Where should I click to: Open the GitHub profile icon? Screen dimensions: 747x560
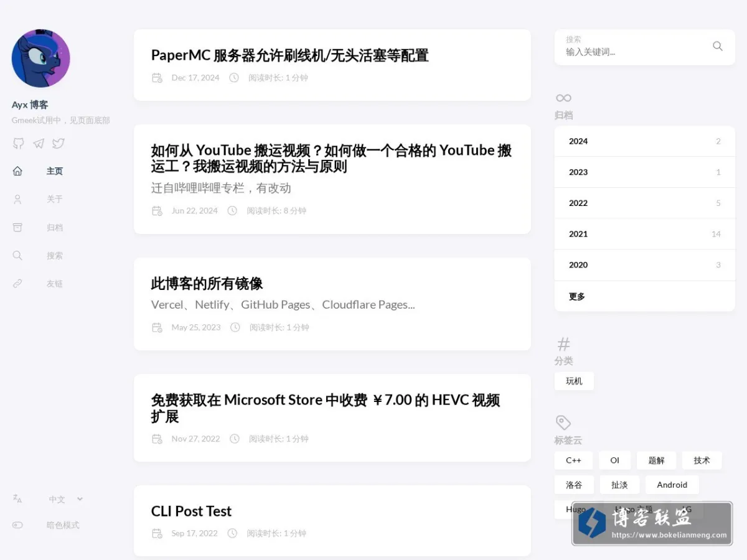[x=19, y=144]
